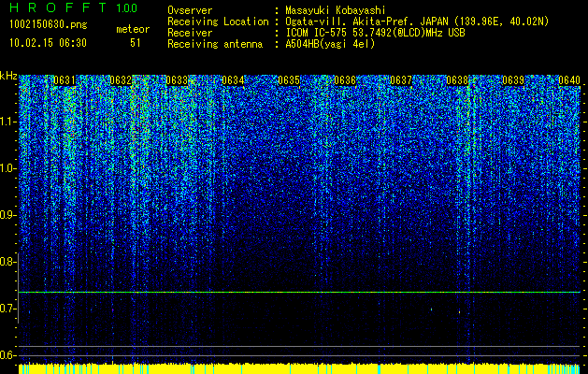This screenshot has width=588, height=374.
Task: Click the 1.1 kHz axis label
Action: click(7, 122)
